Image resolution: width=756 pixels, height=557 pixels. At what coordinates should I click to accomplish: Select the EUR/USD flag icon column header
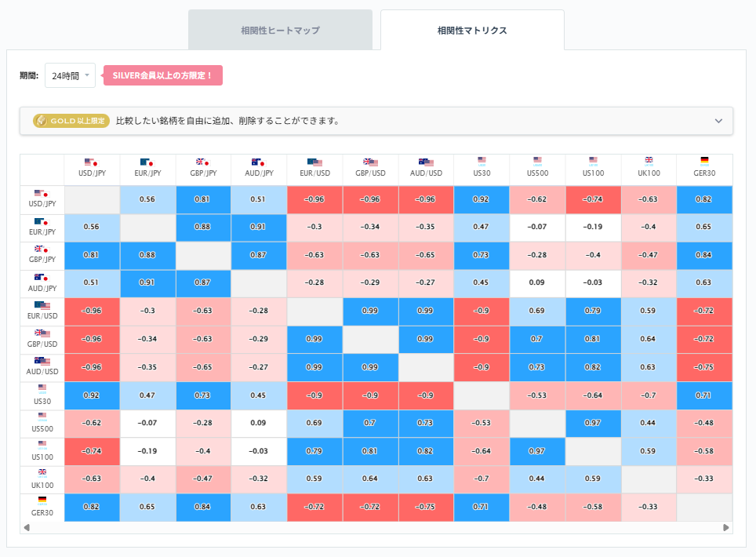314,161
